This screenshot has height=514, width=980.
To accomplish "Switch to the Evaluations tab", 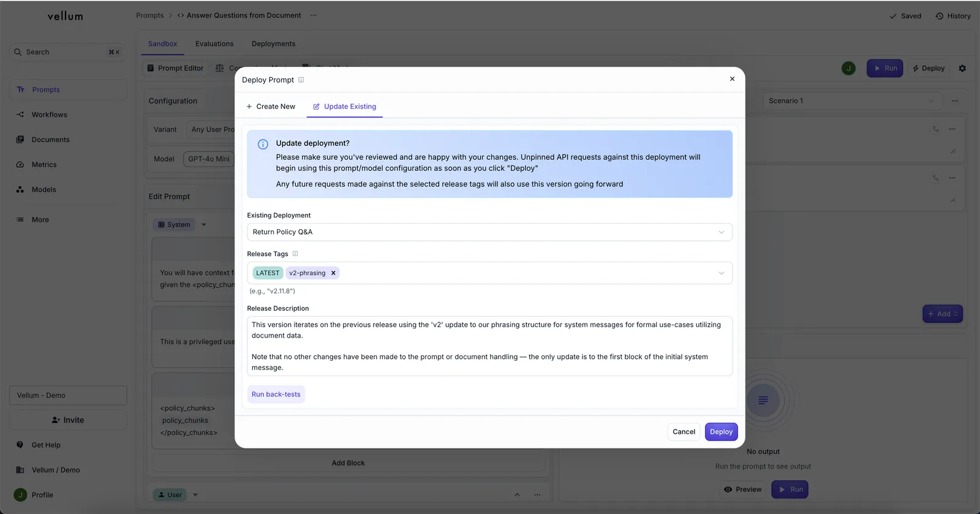I will [x=214, y=44].
